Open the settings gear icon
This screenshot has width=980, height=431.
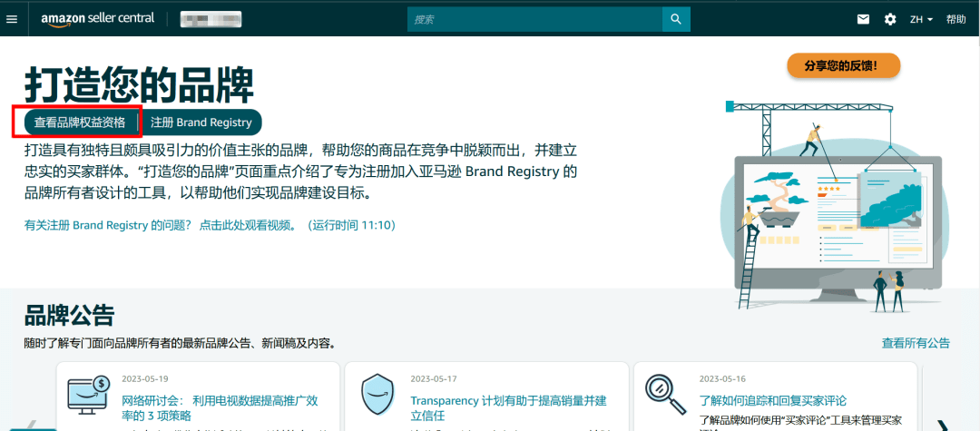tap(890, 19)
